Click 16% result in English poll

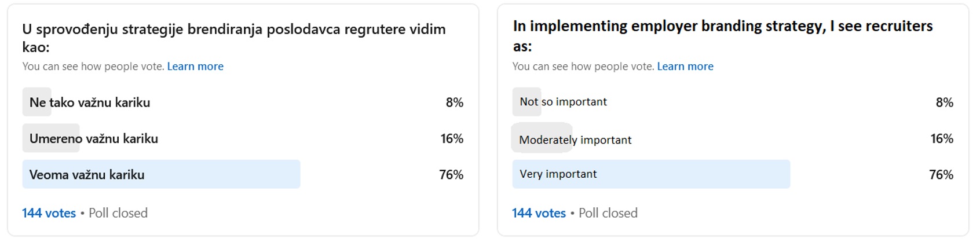coord(942,139)
